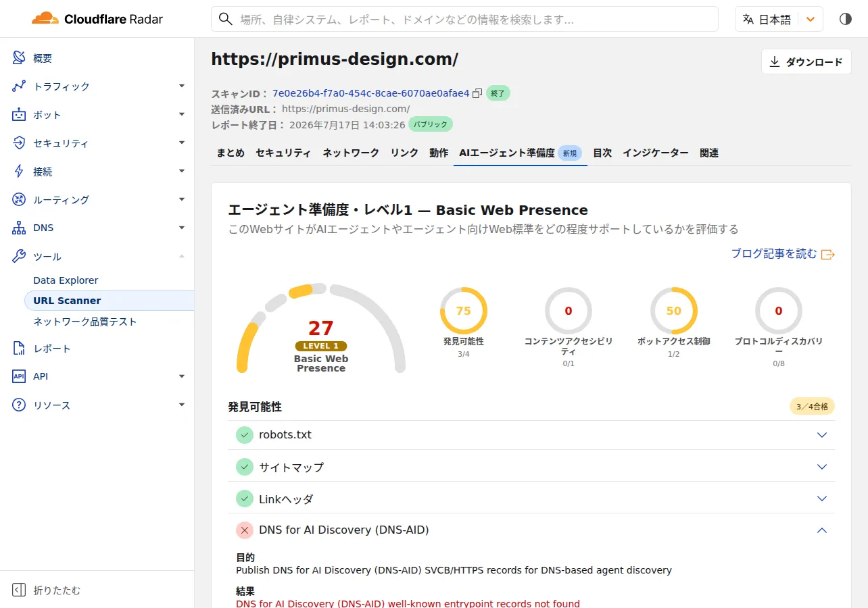
Task: Click the language translate icon
Action: point(748,19)
